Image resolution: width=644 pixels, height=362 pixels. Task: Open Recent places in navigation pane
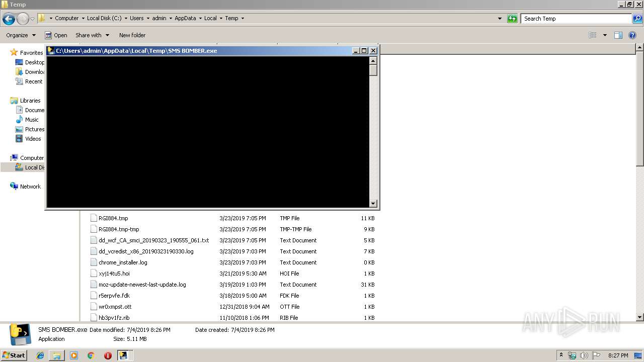34,81
